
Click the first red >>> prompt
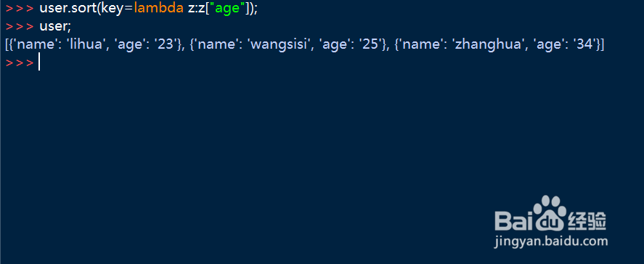20,8
